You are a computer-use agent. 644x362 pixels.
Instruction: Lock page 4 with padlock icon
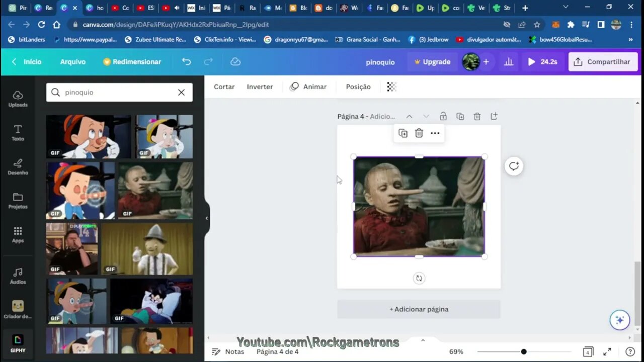443,116
